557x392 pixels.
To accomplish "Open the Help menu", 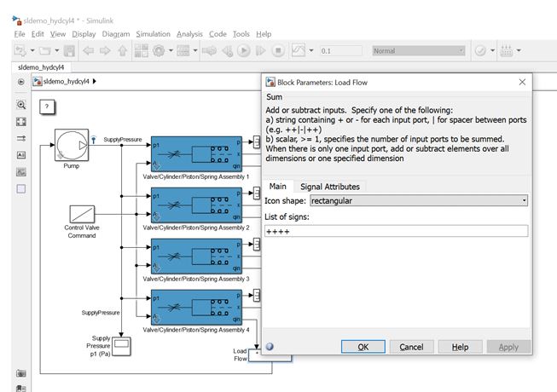I will coord(264,34).
